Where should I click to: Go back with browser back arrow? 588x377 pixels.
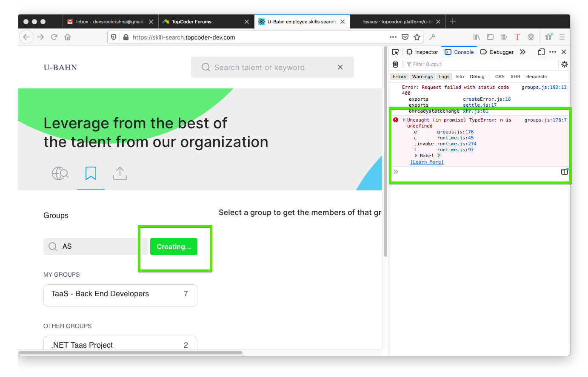point(26,37)
